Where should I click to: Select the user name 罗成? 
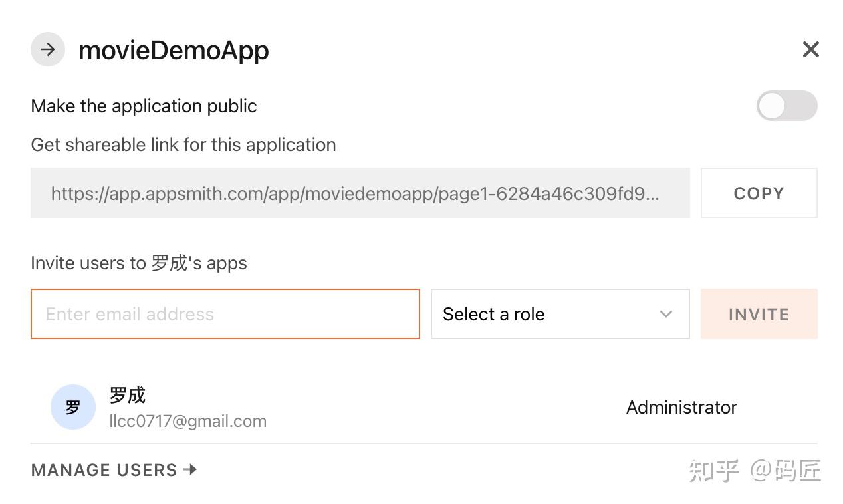coord(127,395)
